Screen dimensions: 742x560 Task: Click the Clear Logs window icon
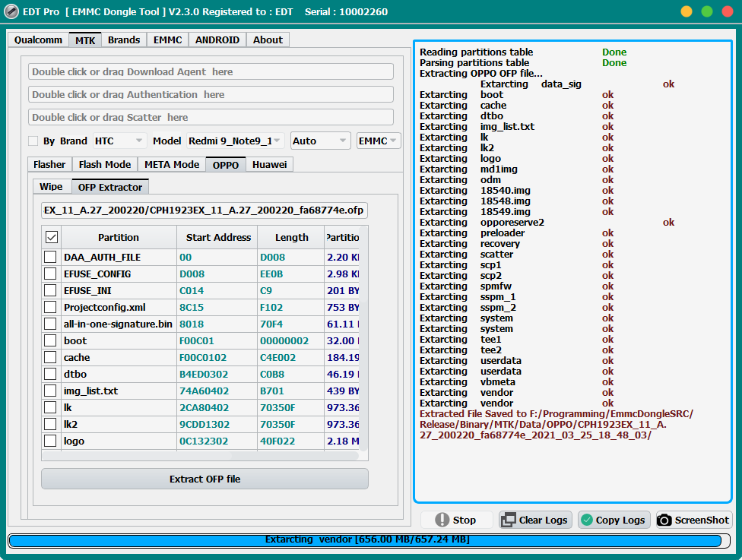click(x=508, y=520)
